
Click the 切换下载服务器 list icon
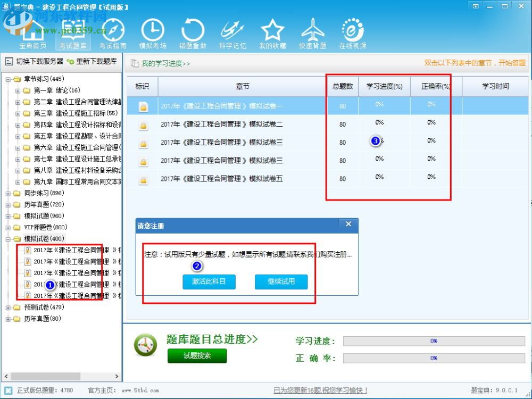[8, 61]
